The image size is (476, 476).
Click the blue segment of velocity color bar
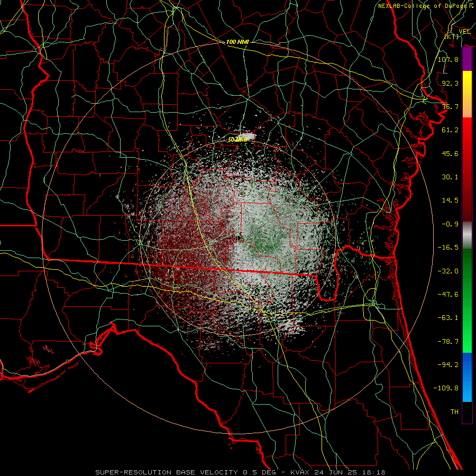467,377
